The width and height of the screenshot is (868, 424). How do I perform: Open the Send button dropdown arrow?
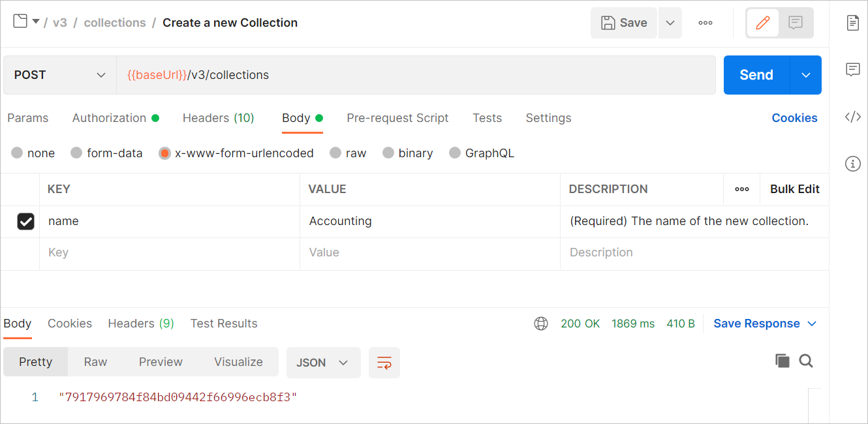coord(805,74)
